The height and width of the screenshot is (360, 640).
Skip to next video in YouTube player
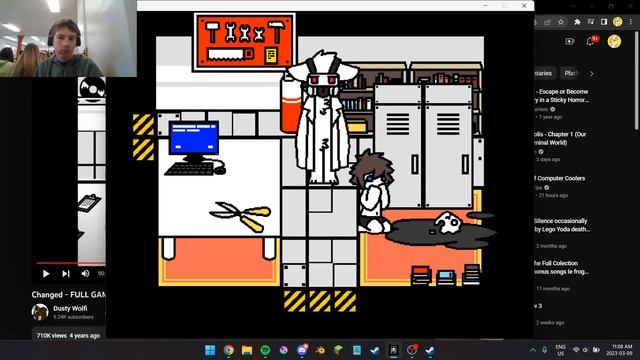[66, 273]
